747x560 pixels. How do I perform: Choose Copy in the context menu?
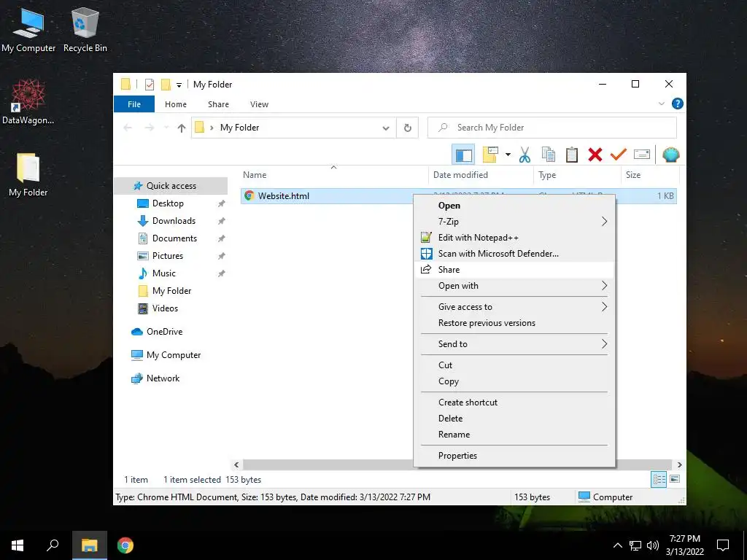pyautogui.click(x=514, y=381)
